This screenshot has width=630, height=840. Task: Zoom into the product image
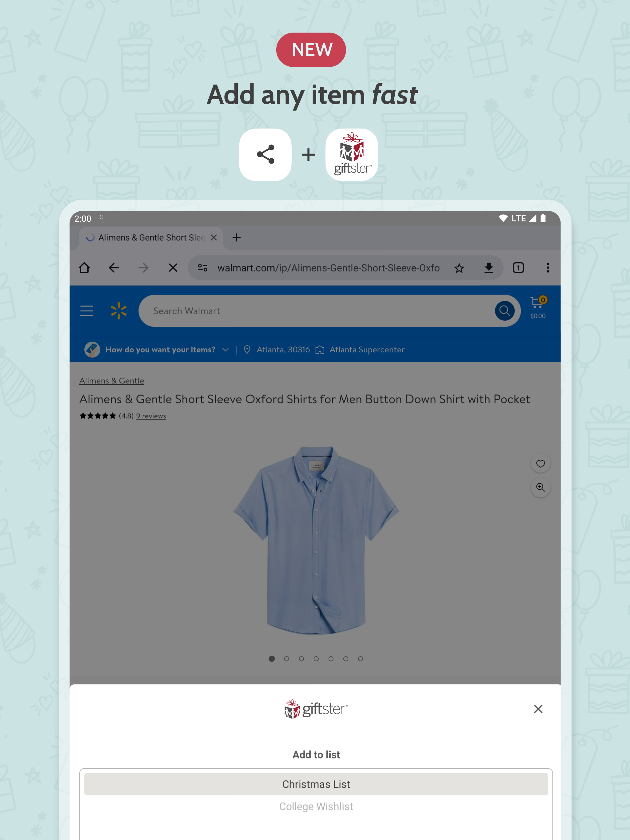[540, 487]
